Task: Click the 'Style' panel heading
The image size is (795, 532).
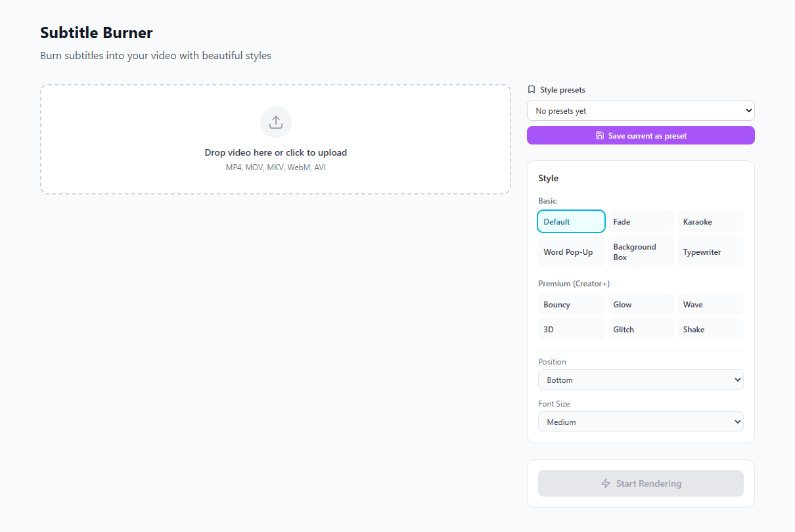Action: point(548,178)
